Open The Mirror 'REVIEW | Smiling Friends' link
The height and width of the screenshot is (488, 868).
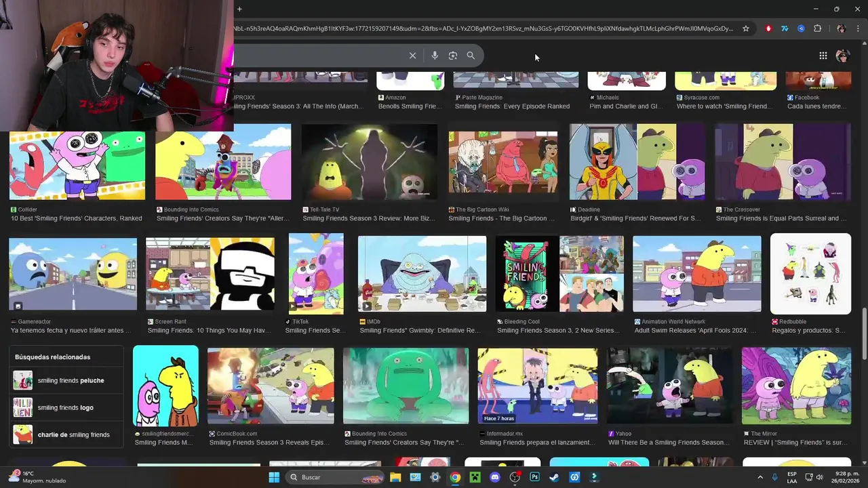tap(795, 443)
